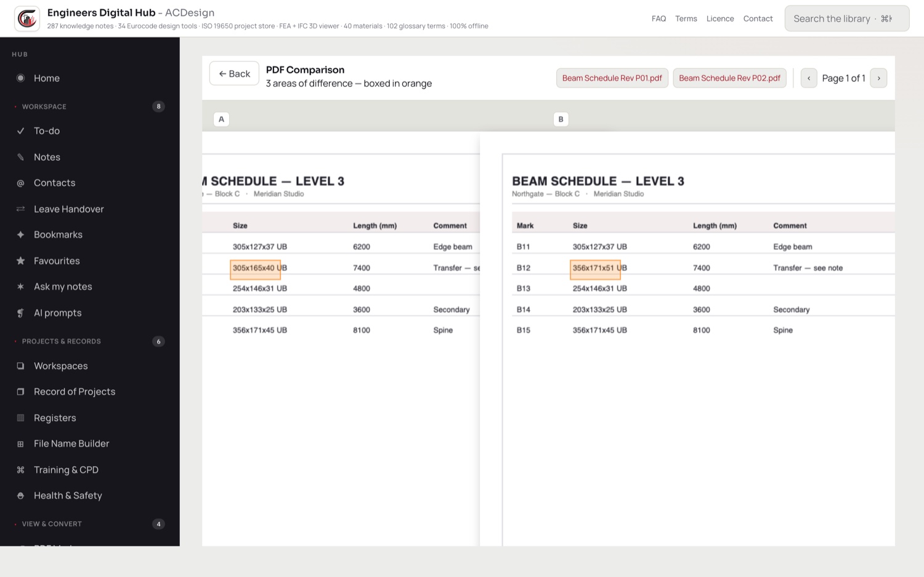Go to the next page arrow
The height and width of the screenshot is (577, 924).
(x=878, y=78)
